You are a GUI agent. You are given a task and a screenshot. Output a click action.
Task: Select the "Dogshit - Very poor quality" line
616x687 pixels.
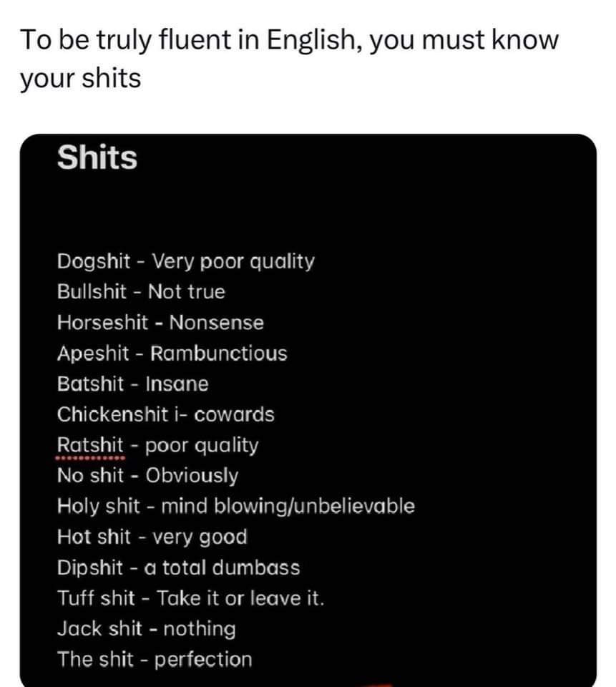(185, 262)
